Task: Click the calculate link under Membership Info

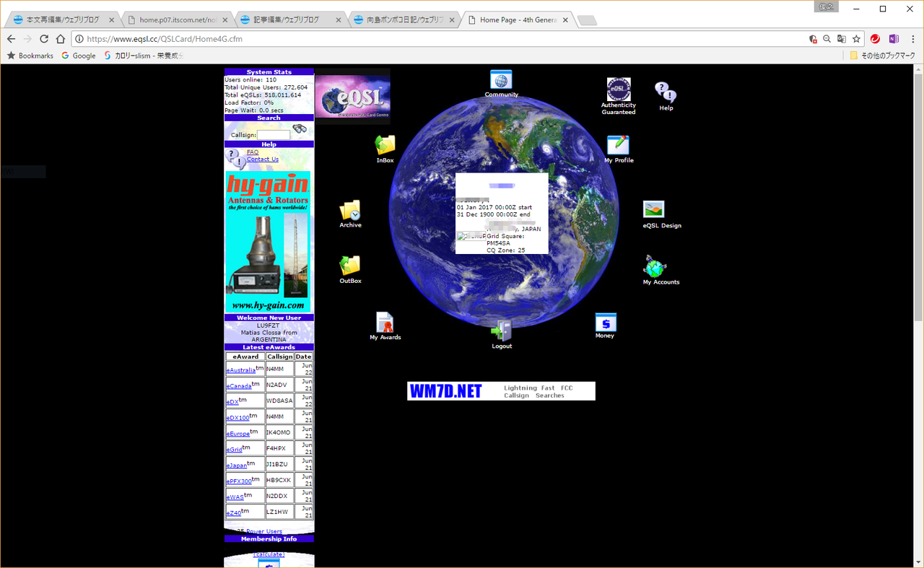Action: coord(269,554)
